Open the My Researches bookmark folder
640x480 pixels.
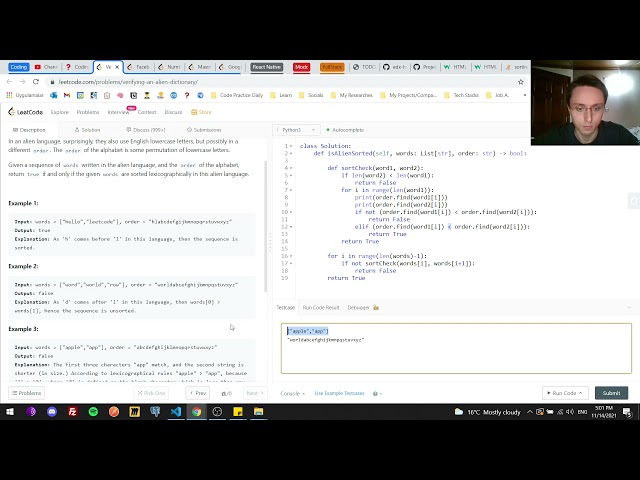351,95
